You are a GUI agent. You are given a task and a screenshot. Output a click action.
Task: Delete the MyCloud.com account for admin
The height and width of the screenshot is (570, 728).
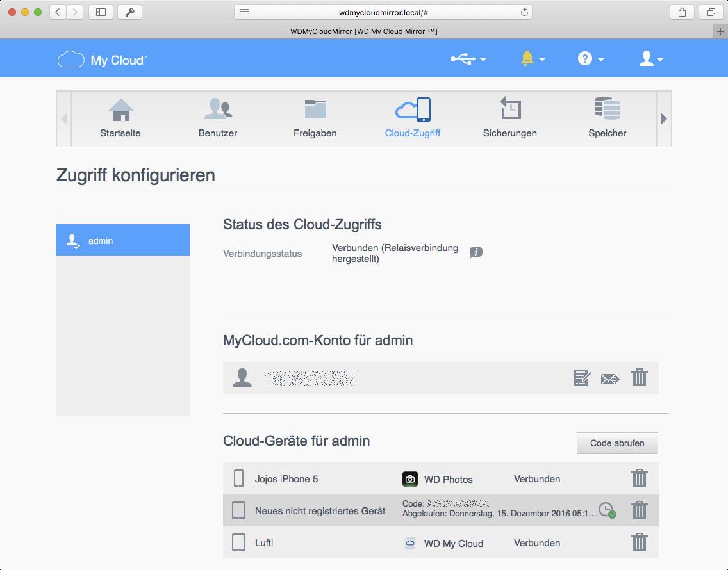tap(640, 377)
